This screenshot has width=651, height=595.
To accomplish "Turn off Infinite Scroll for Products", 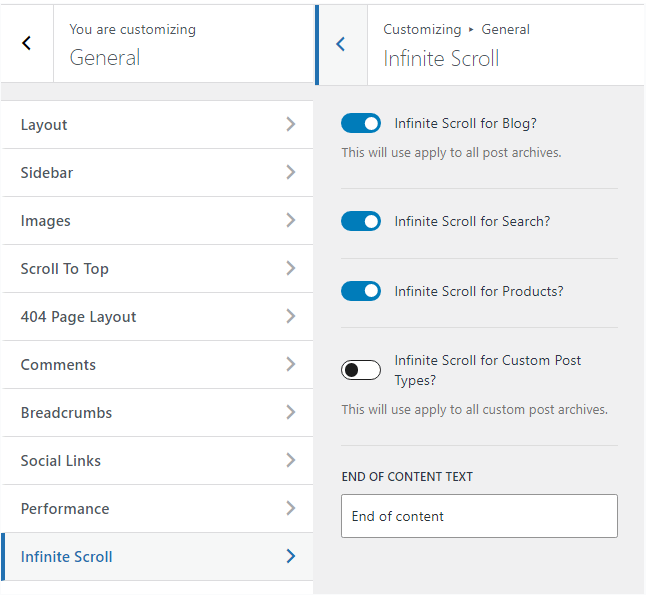I will [361, 291].
